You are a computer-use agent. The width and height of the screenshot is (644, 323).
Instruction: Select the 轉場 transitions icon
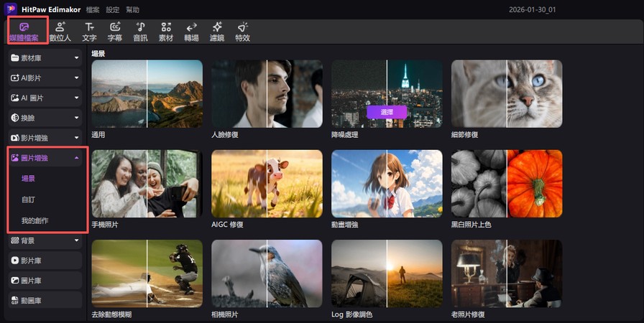click(x=191, y=31)
